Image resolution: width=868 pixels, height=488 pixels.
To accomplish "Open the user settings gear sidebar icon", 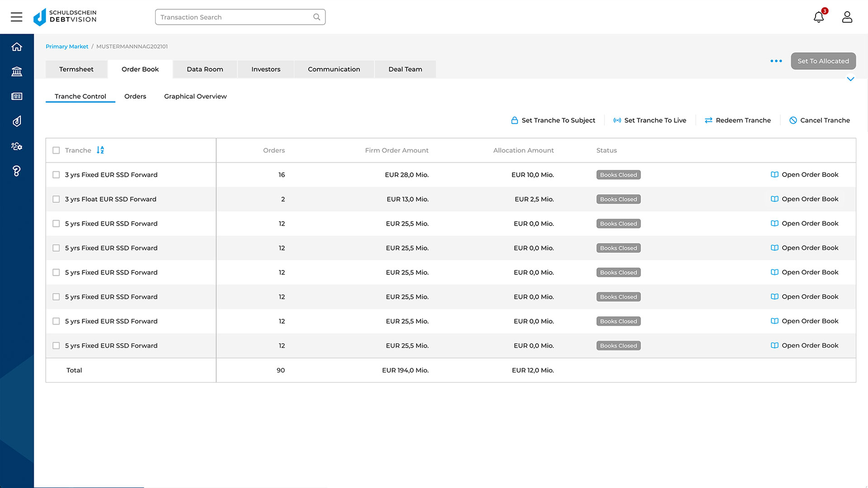I will [17, 146].
